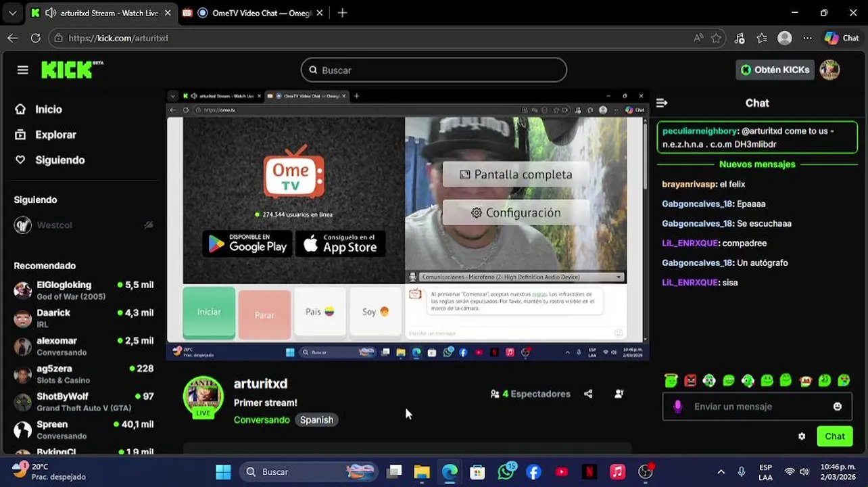868x487 pixels.
Task: Open a new browser tab
Action: pos(343,13)
